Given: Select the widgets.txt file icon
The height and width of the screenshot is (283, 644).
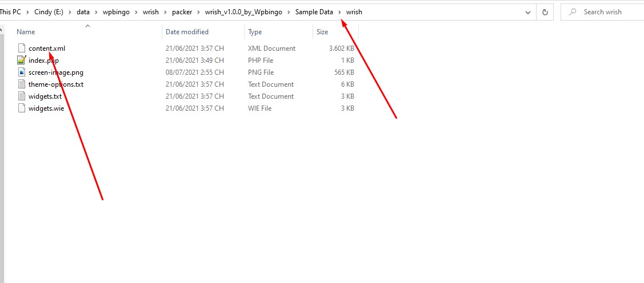Looking at the screenshot, I should (21, 96).
